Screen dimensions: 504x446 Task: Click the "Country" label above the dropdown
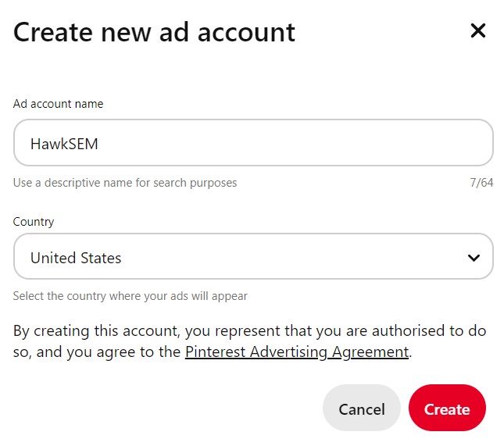click(34, 222)
